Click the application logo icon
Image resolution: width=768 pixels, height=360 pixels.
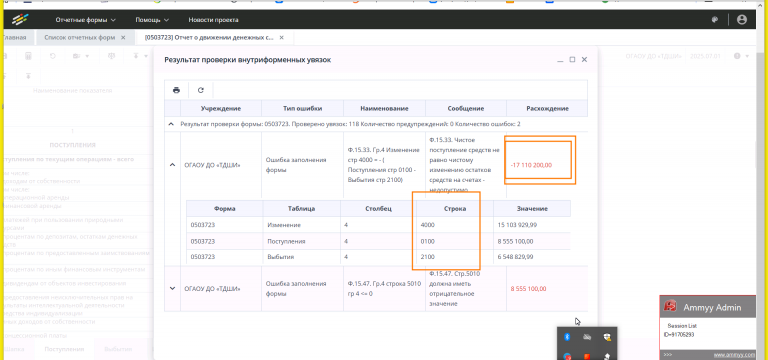[20, 20]
